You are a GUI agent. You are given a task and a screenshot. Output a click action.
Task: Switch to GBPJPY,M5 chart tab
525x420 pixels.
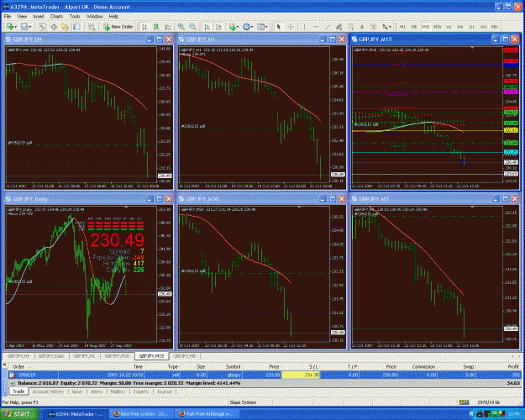pos(185,356)
